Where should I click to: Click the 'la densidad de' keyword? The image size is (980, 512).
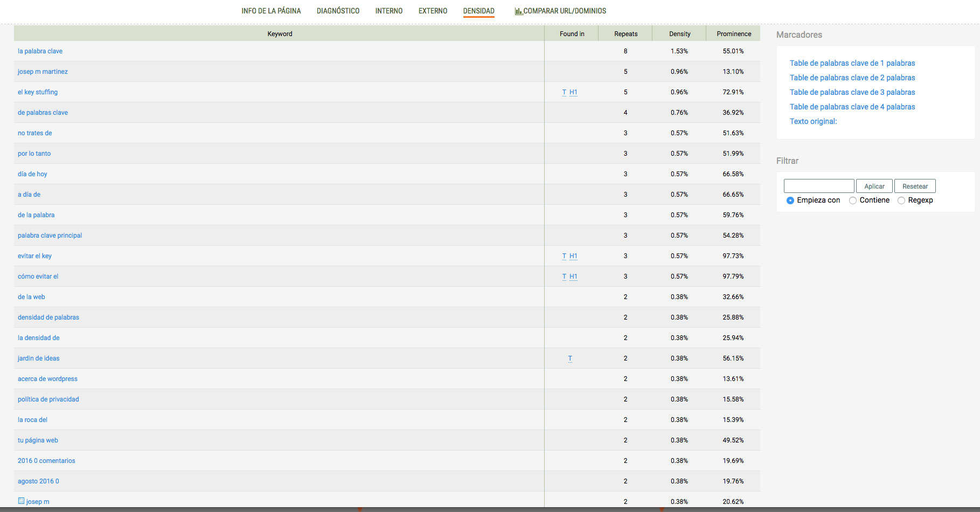(39, 338)
